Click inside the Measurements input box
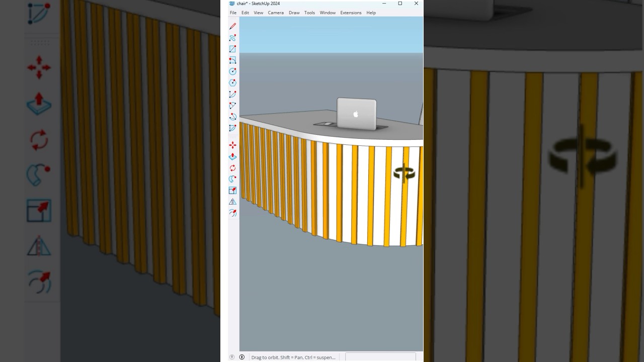This screenshot has width=644, height=362. click(x=380, y=357)
